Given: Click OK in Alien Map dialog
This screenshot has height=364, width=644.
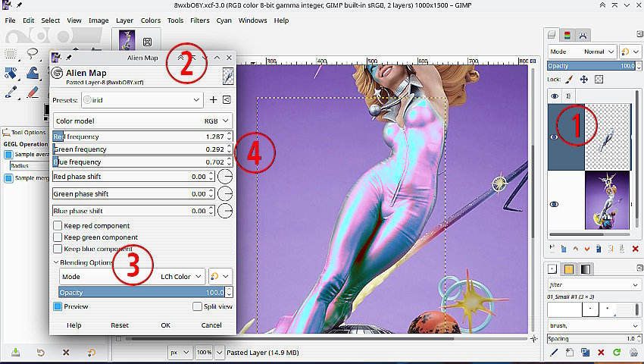Looking at the screenshot, I should tap(165, 325).
